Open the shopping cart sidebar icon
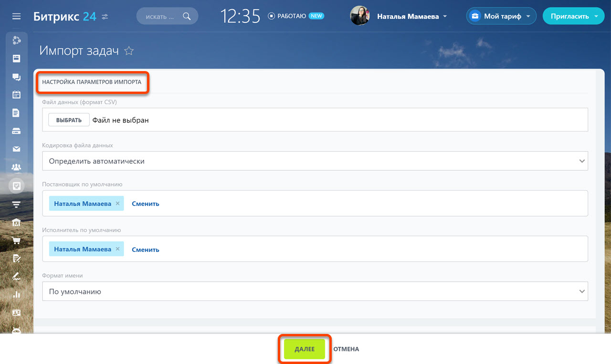 pos(17,240)
